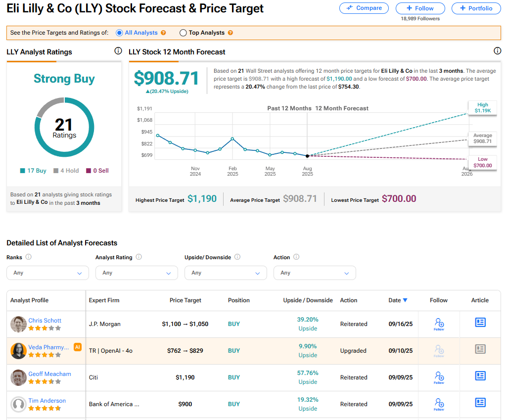Add stock with the Portfolio button

(476, 8)
